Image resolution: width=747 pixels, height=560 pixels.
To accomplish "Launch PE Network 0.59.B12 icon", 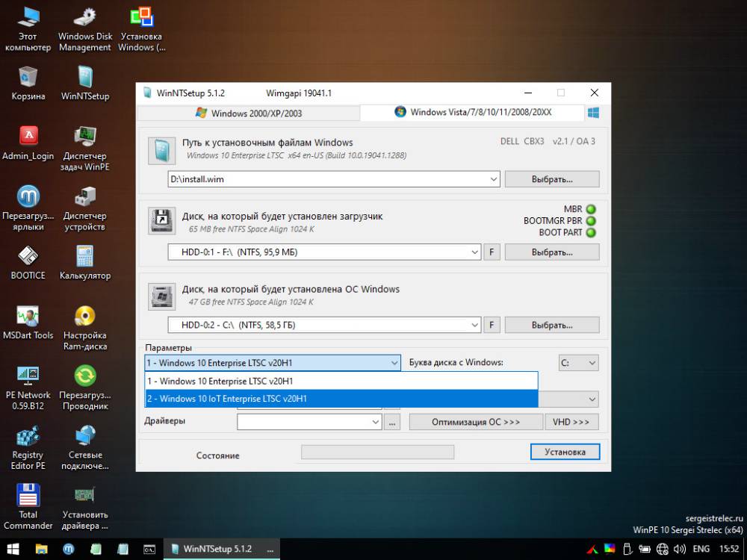I will pyautogui.click(x=28, y=388).
